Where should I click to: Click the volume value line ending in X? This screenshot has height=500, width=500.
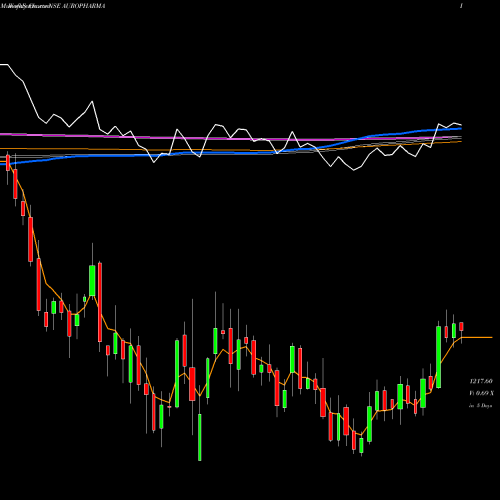(481, 393)
